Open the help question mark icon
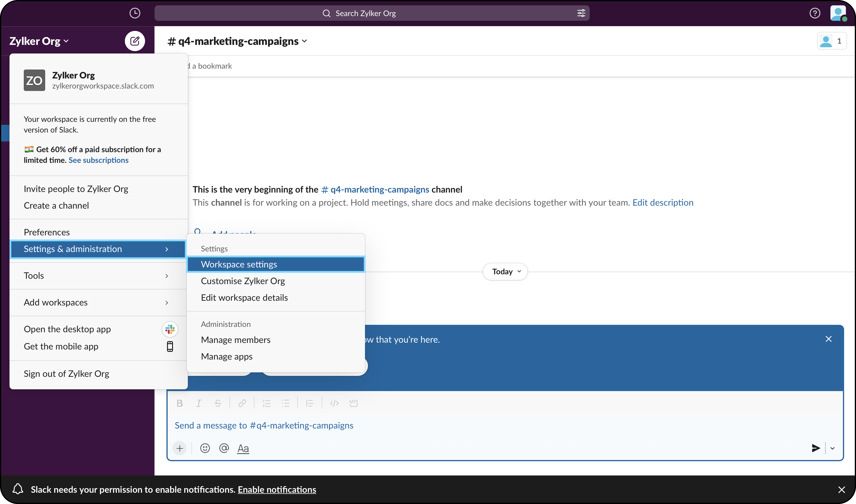 (815, 13)
